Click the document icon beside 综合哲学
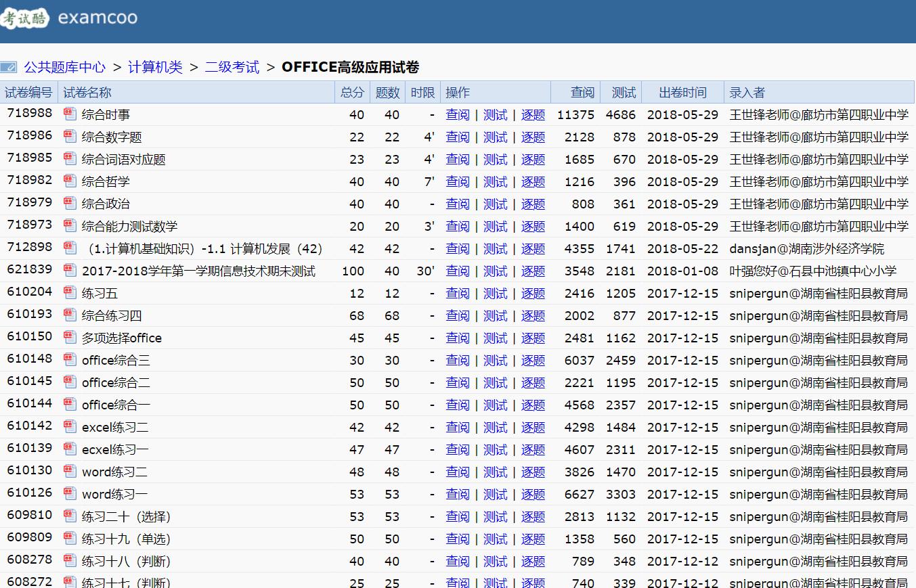916x588 pixels. point(70,181)
